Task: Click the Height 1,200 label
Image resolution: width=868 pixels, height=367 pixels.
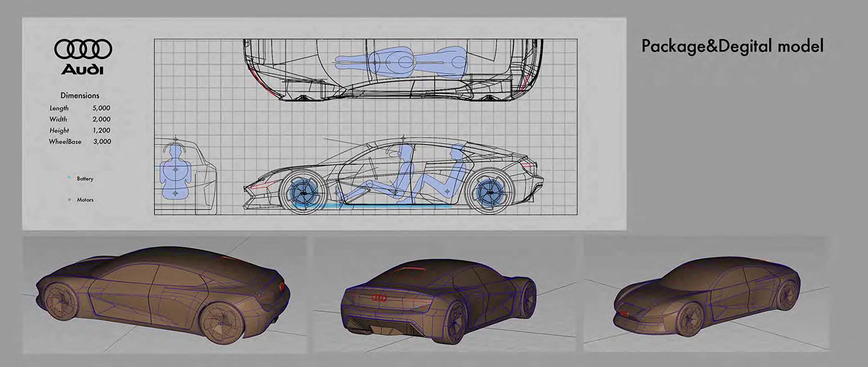Action: click(x=60, y=130)
